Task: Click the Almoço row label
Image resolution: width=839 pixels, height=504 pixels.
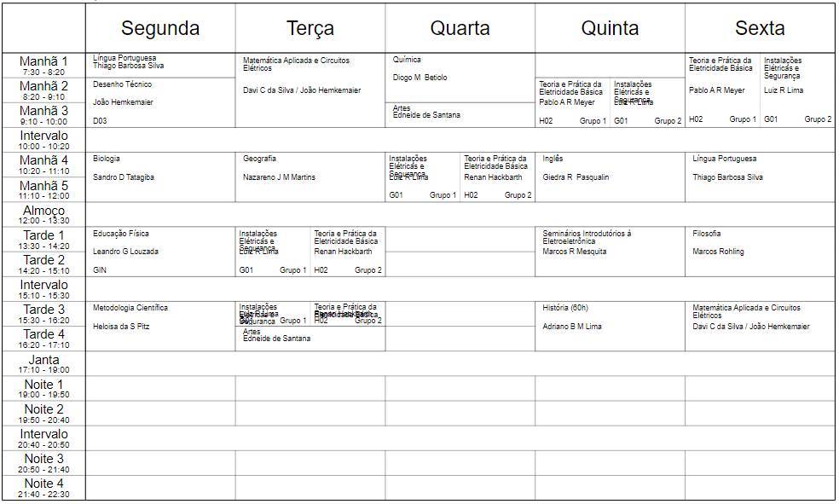Action: pos(43,214)
